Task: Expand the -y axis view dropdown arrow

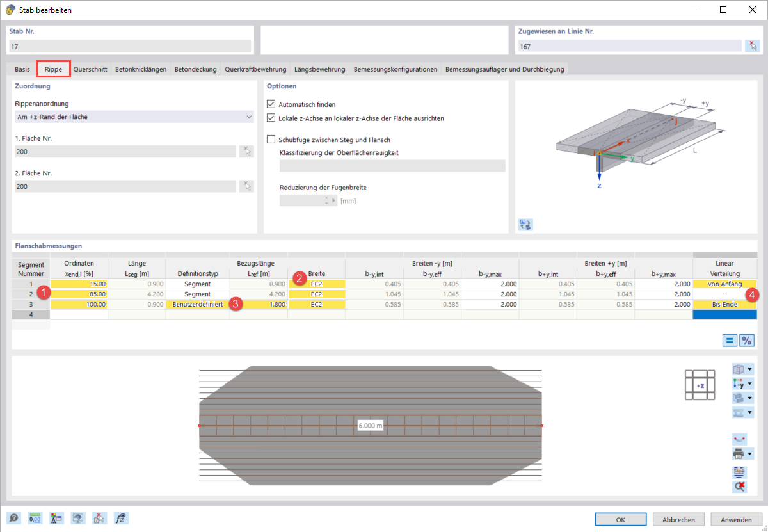Action: tap(749, 383)
